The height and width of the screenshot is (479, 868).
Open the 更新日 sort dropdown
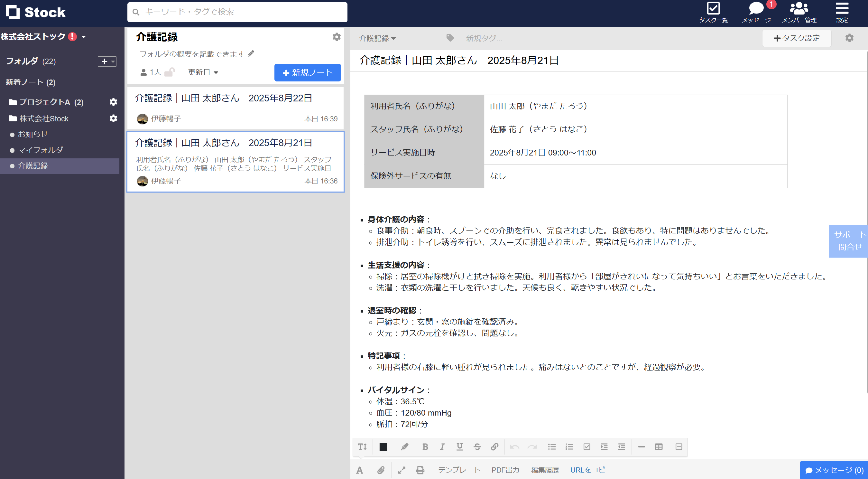tap(202, 72)
